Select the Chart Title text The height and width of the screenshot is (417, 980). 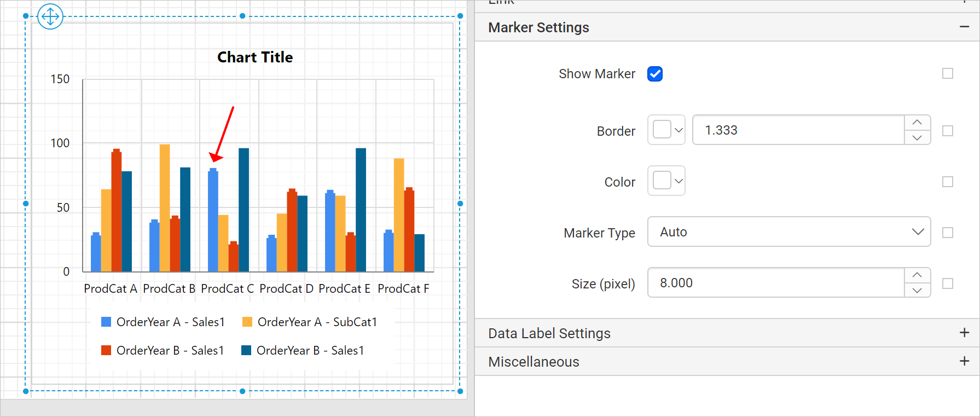[x=255, y=57]
